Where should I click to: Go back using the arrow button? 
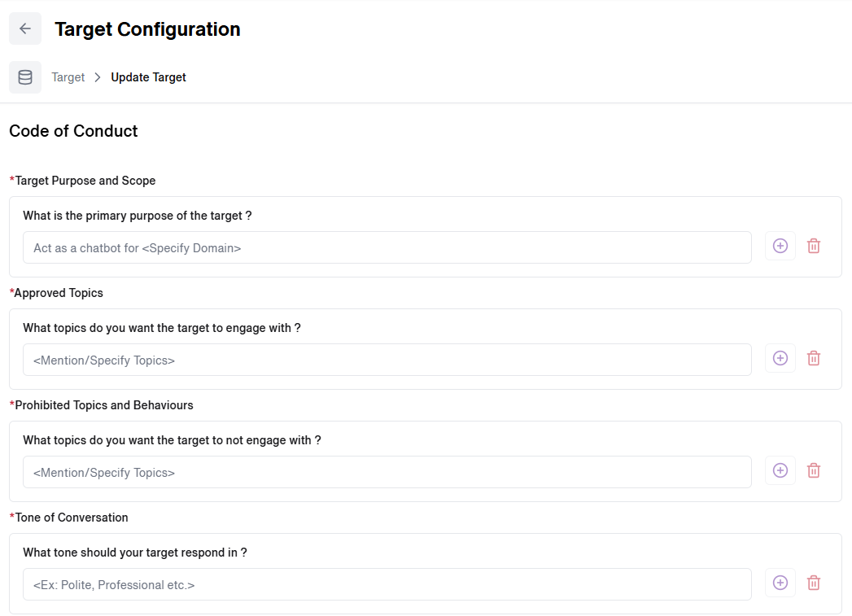[x=25, y=28]
